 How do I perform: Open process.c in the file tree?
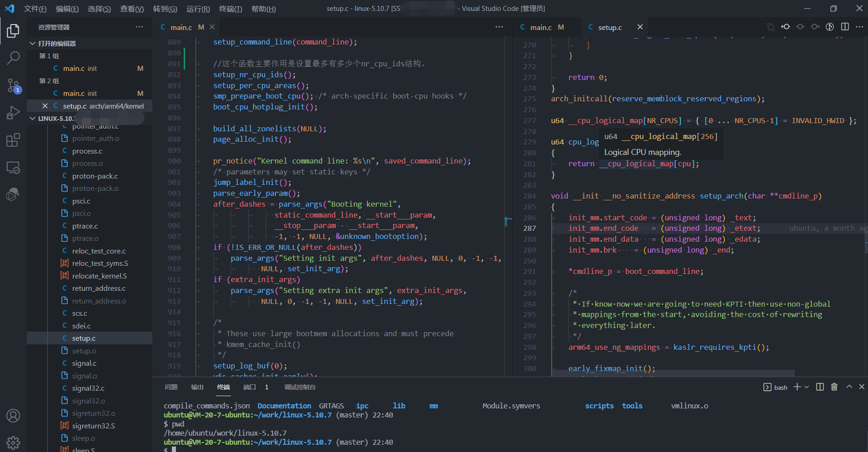click(87, 151)
